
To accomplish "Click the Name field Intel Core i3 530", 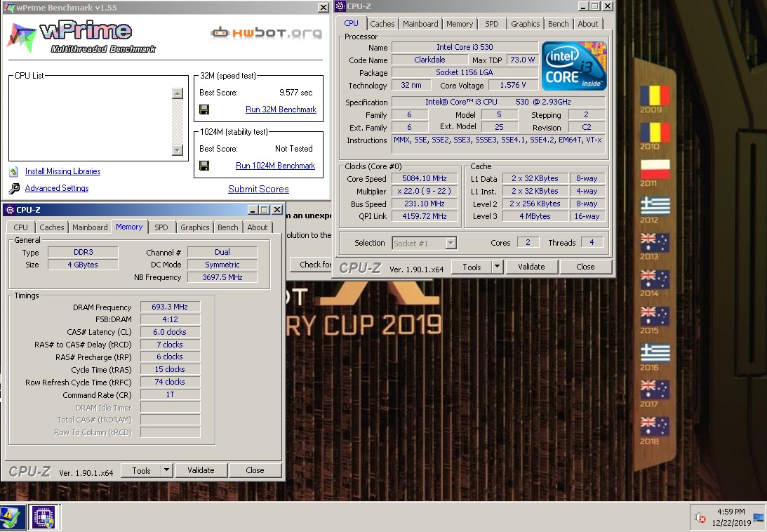I will pyautogui.click(x=465, y=47).
